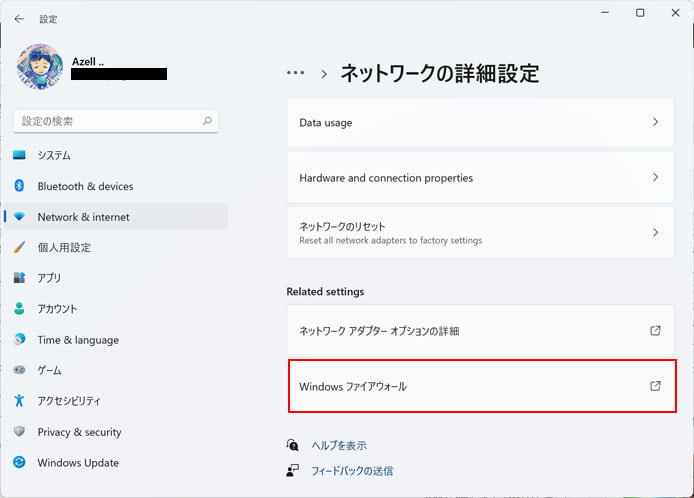Viewport: 694px width, 498px height.
Task: Open the アプリ category label
Action: point(49,278)
